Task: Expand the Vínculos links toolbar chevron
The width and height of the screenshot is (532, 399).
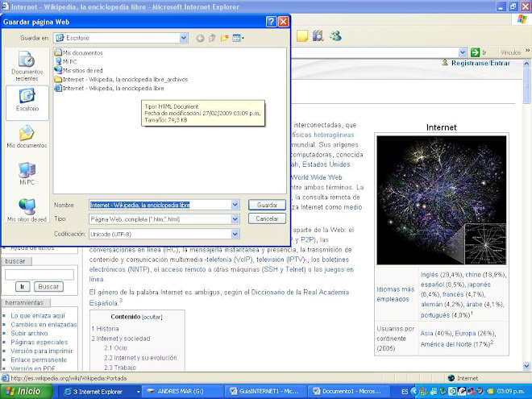Action: pos(528,51)
